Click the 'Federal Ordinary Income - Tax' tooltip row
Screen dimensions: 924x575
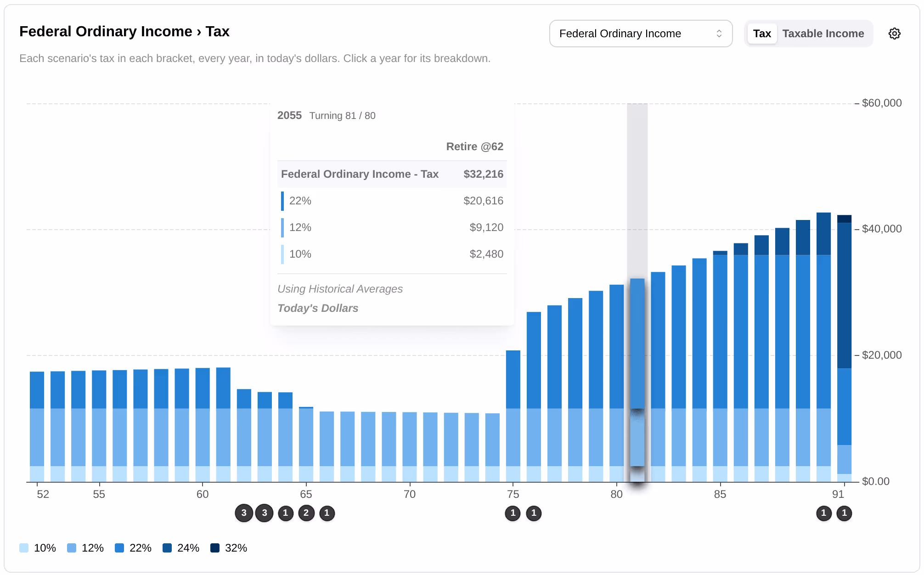[392, 174]
